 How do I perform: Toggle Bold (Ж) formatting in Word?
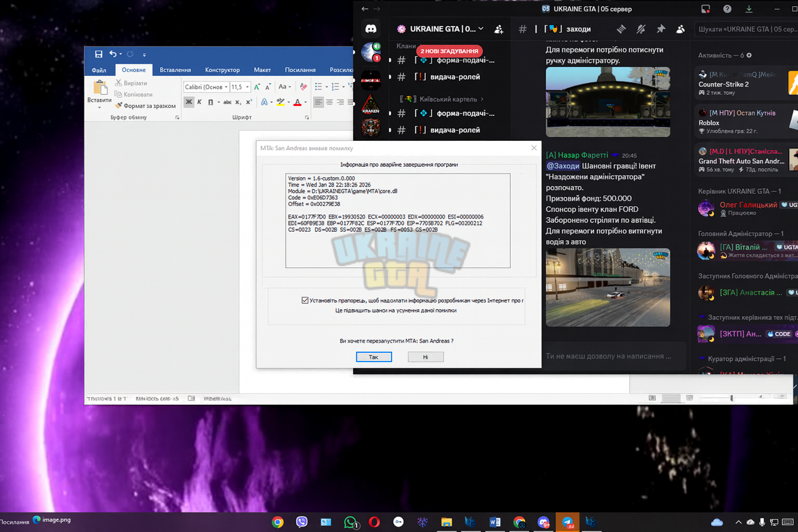tap(189, 102)
